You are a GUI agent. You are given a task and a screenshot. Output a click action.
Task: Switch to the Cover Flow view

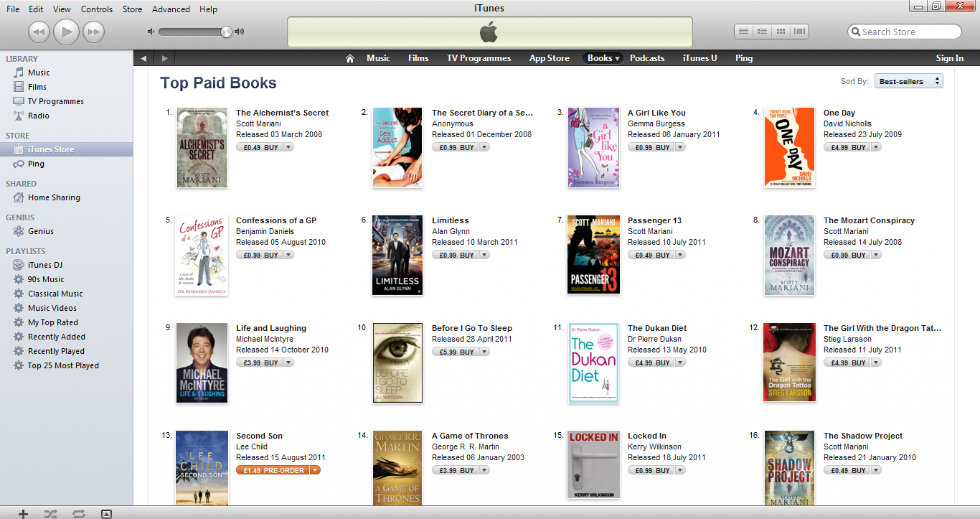pyautogui.click(x=799, y=32)
